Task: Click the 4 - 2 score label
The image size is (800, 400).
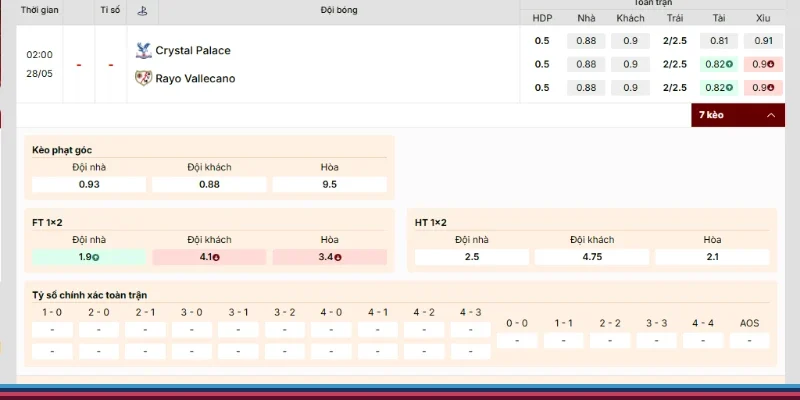Action: (424, 312)
